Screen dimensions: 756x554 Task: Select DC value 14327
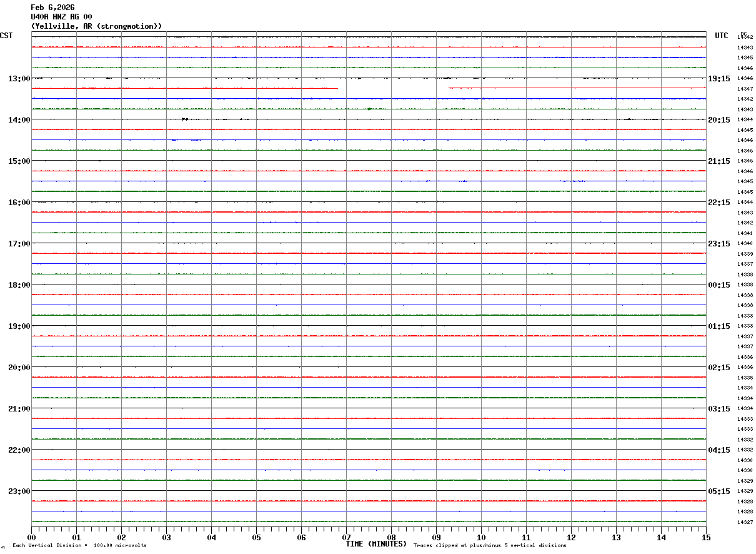(x=745, y=522)
